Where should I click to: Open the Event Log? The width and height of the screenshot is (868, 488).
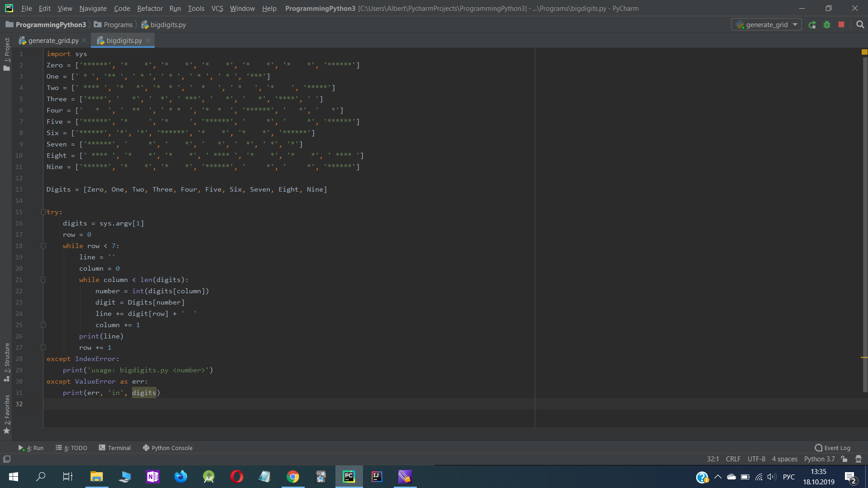point(832,448)
